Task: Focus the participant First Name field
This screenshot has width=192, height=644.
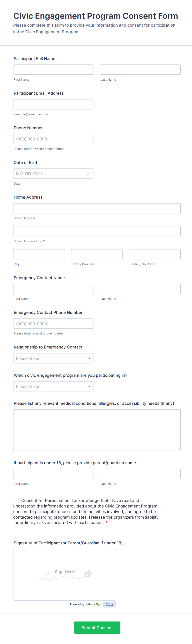Action: point(53,69)
